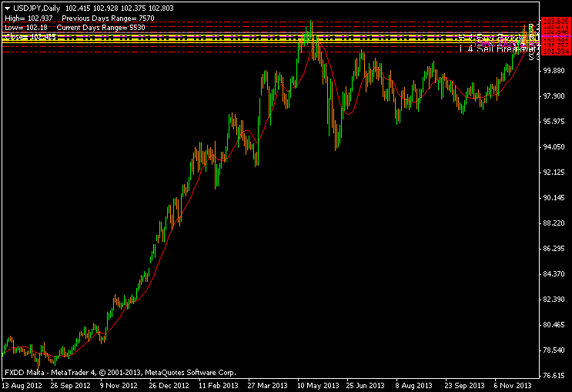572x392 pixels.
Task: Open the dropdown triangle beside USDJPY,Daily
Action: 7,8
